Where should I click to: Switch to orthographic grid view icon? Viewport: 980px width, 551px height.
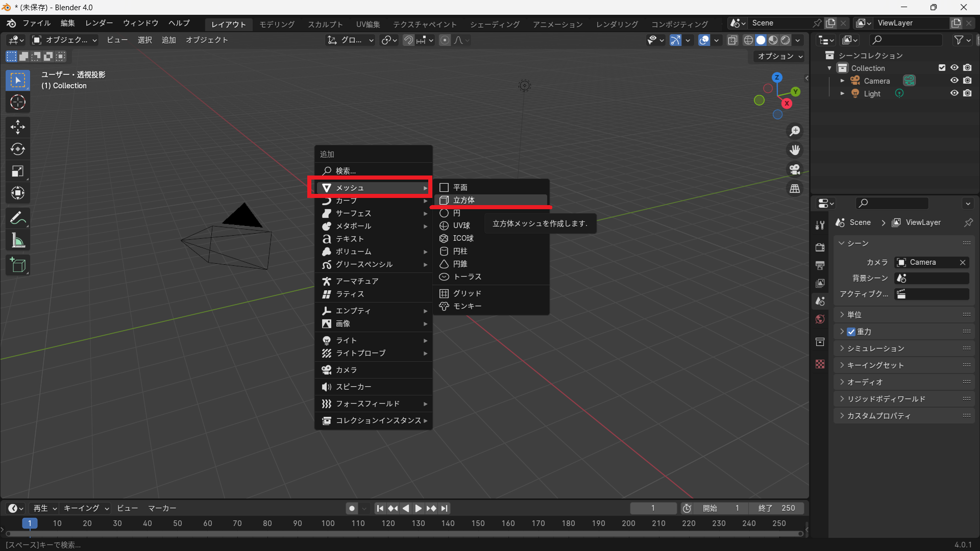[795, 189]
